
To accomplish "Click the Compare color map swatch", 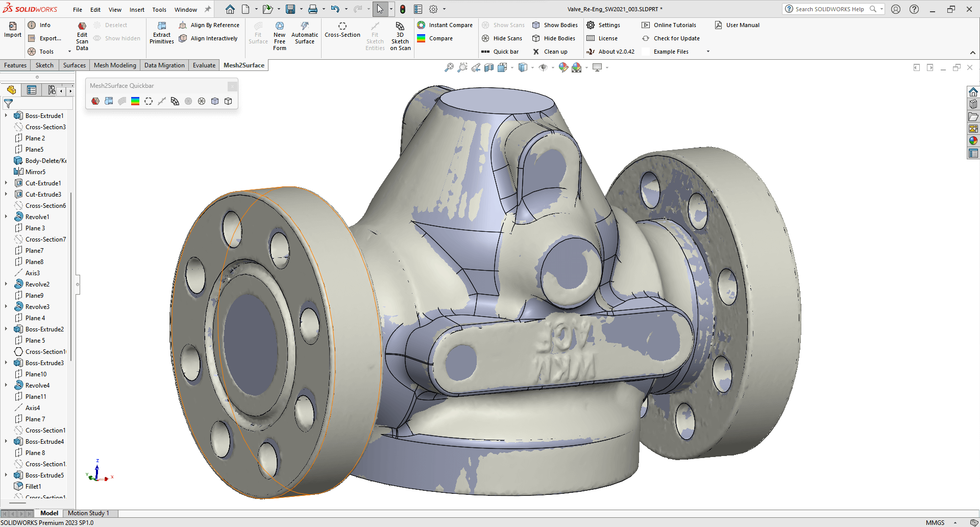I will 421,38.
